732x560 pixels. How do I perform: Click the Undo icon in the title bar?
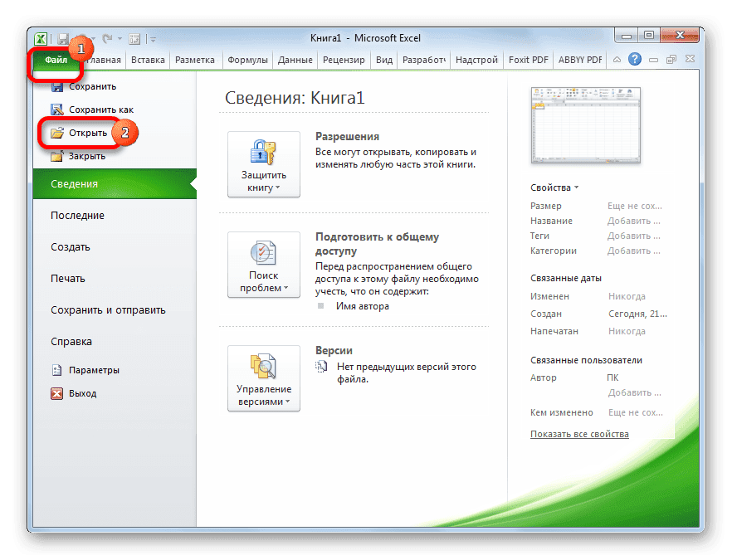(81, 37)
